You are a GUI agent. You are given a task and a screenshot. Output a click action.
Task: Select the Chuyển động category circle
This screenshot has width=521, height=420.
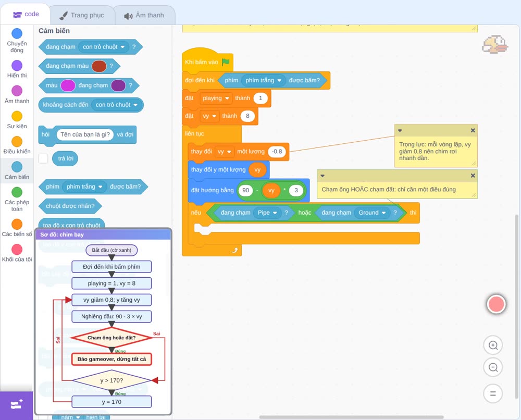pos(17,33)
